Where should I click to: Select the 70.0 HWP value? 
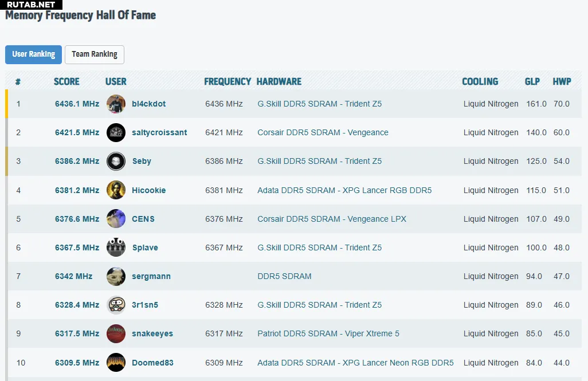click(562, 104)
